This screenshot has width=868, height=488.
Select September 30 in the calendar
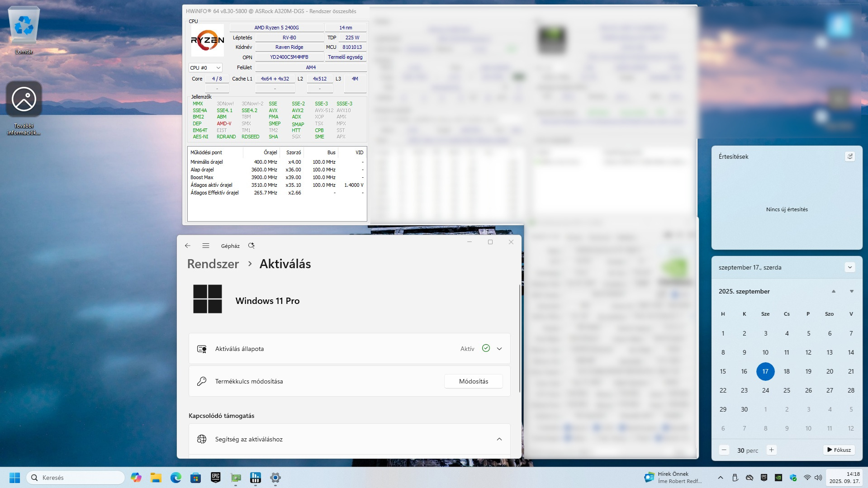tap(744, 409)
